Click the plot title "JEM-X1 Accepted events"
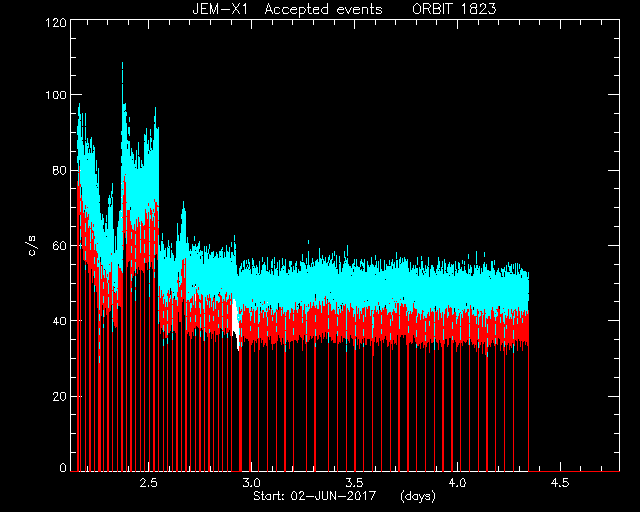The width and height of the screenshot is (640, 512). (287, 9)
